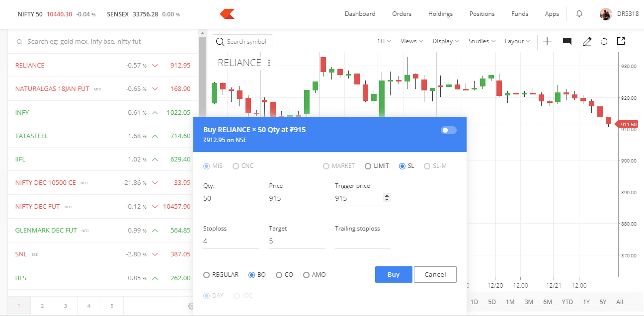This screenshot has height=316, width=644.
Task: Open the Holdings page
Action: click(x=441, y=14)
